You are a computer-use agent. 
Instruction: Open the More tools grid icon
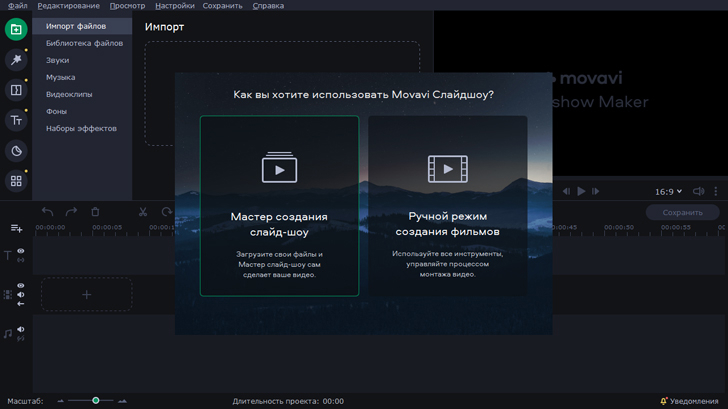pyautogui.click(x=16, y=181)
